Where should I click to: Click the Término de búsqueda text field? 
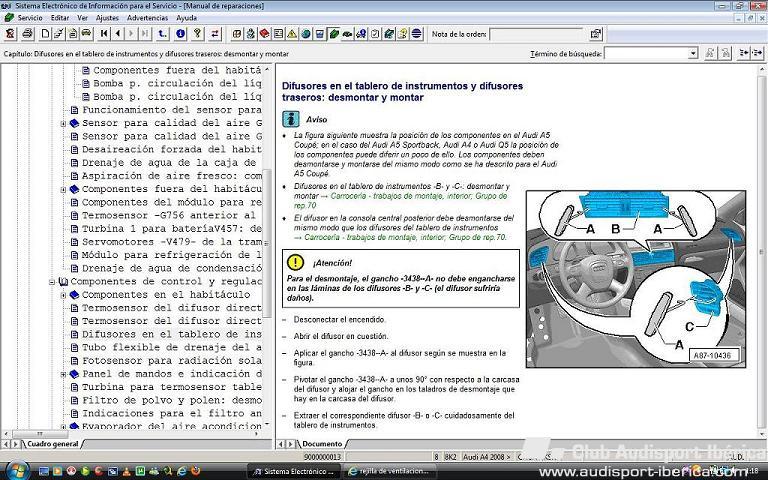click(646, 53)
